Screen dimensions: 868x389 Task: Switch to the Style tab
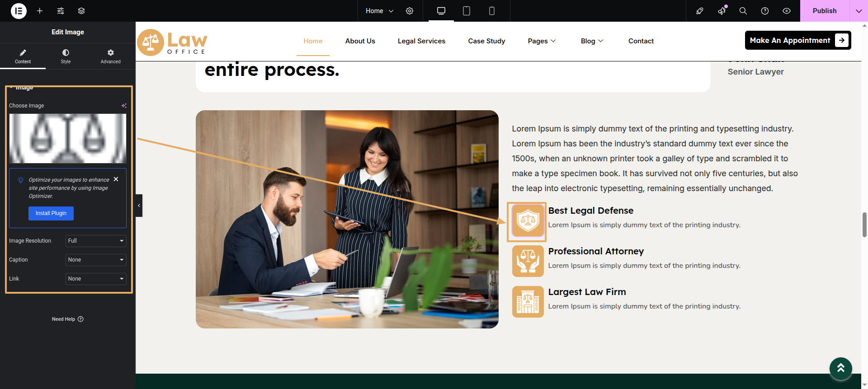pos(66,56)
